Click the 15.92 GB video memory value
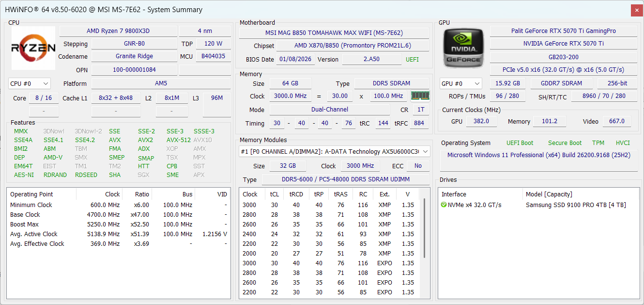Screen dimensions: 644x305 point(507,83)
